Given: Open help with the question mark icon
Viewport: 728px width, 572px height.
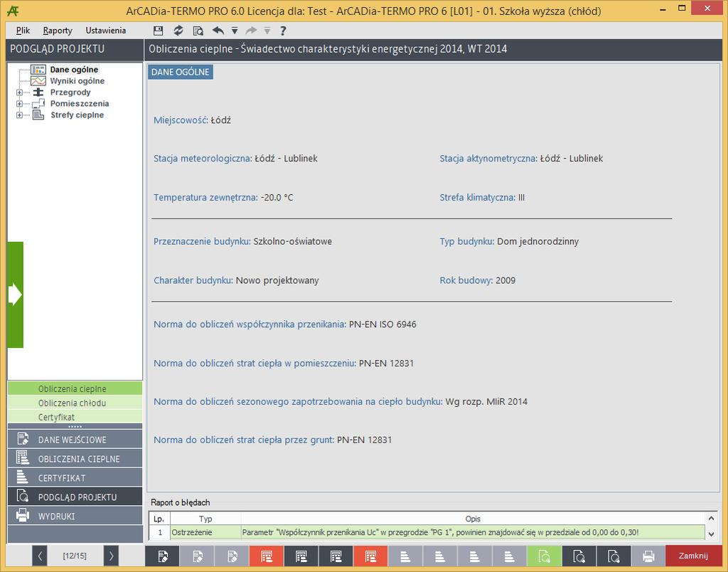Looking at the screenshot, I should pyautogui.click(x=283, y=31).
